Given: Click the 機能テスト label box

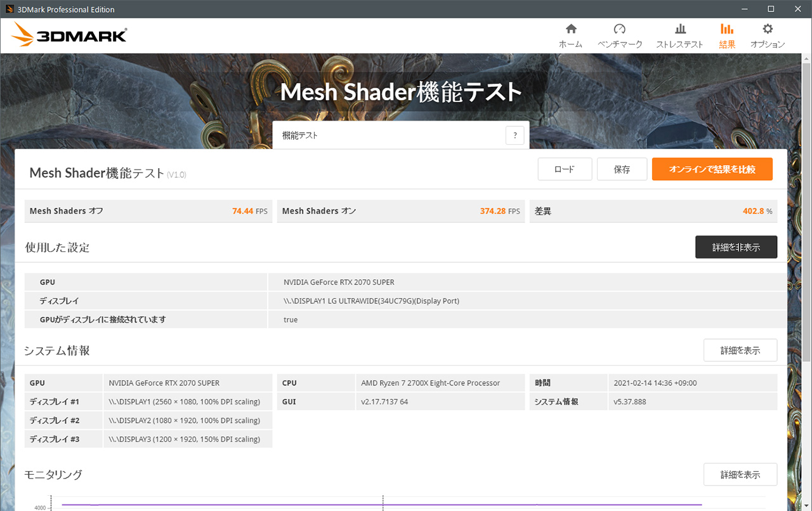Looking at the screenshot, I should (401, 135).
